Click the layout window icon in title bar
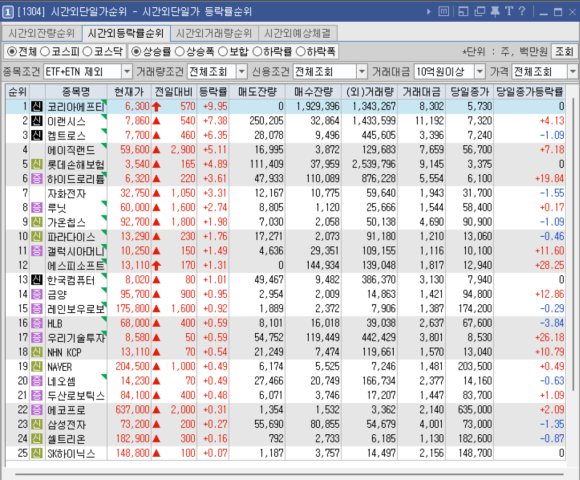The height and width of the screenshot is (480, 580). pyautogui.click(x=463, y=11)
